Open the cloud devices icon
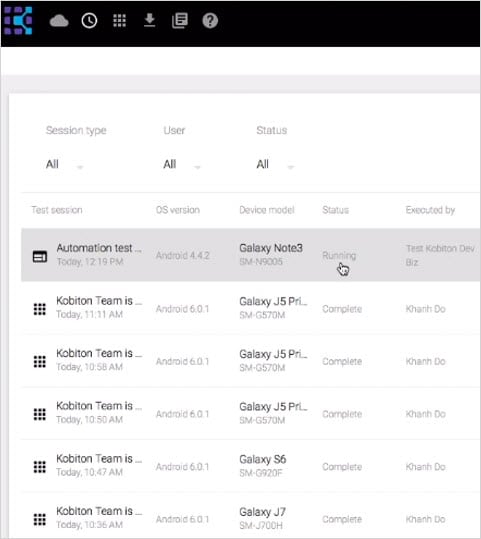This screenshot has height=539, width=481. pos(59,21)
